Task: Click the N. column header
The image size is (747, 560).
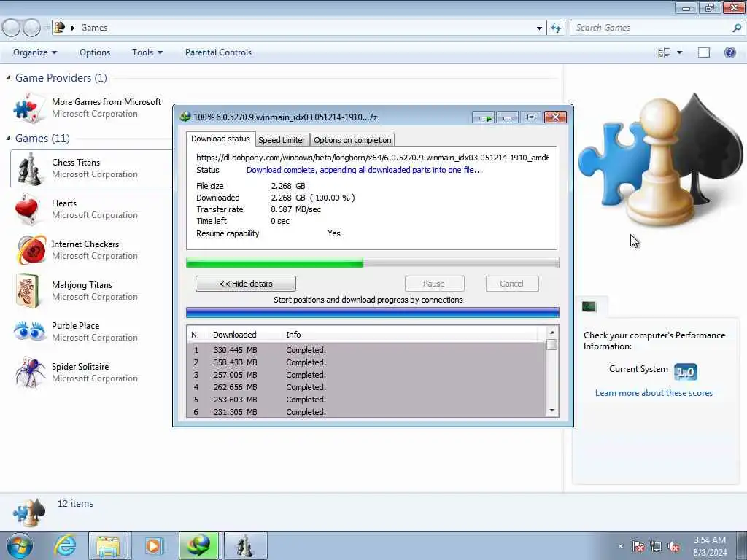Action: pyautogui.click(x=197, y=335)
